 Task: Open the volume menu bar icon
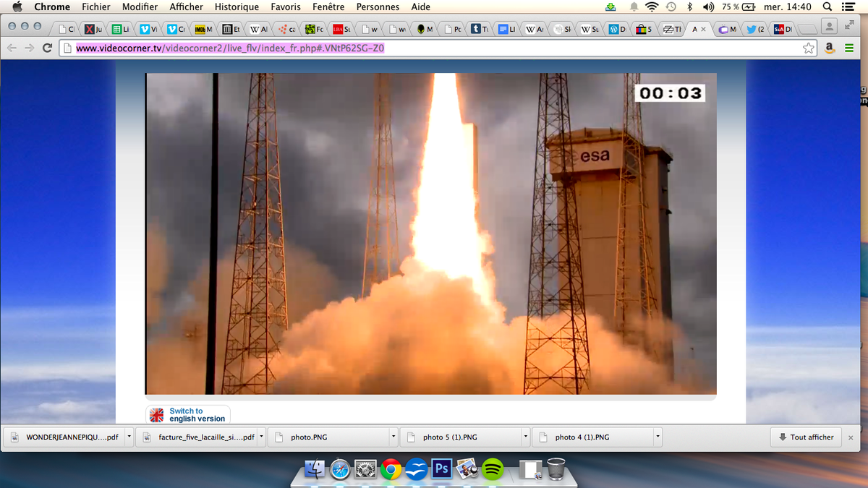click(x=708, y=7)
